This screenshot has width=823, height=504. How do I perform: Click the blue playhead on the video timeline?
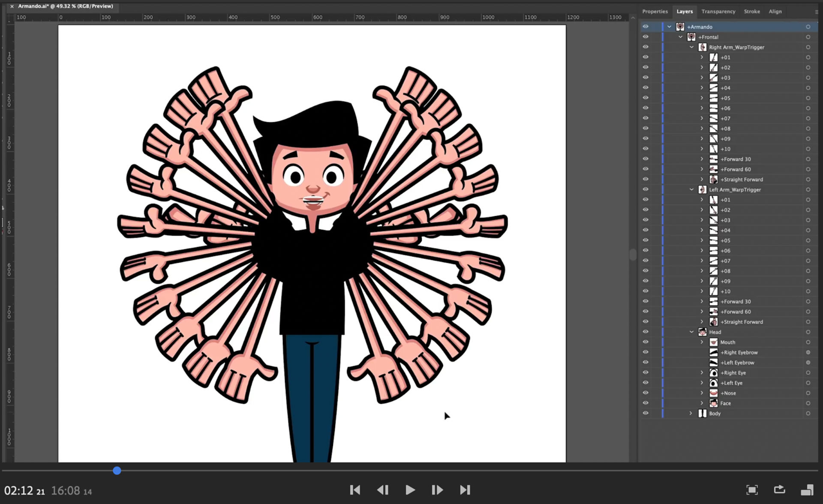pyautogui.click(x=117, y=471)
